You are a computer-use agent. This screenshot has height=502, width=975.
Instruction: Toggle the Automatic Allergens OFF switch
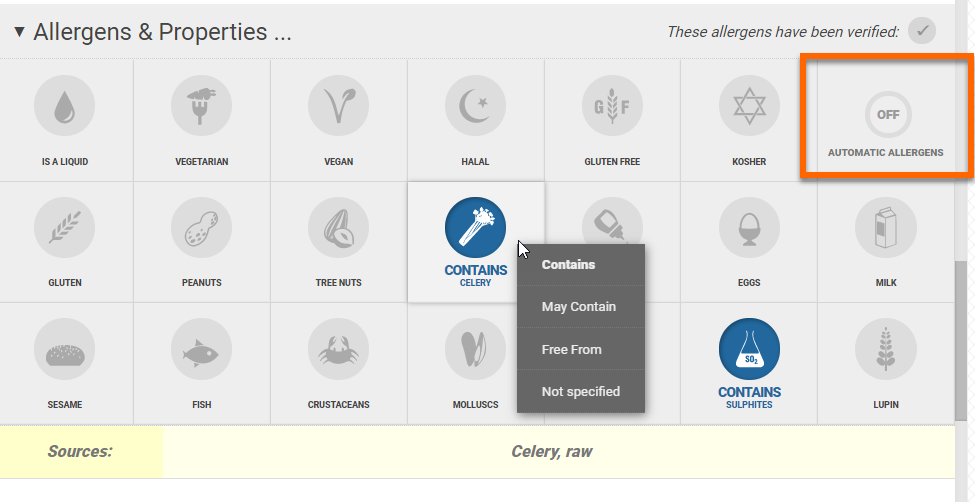[x=887, y=115]
